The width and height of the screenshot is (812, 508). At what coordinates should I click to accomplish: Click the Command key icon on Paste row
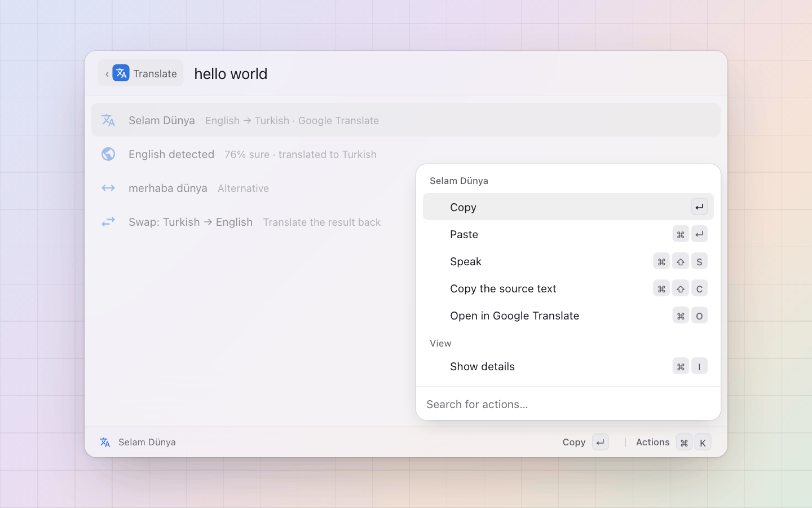[x=681, y=234]
